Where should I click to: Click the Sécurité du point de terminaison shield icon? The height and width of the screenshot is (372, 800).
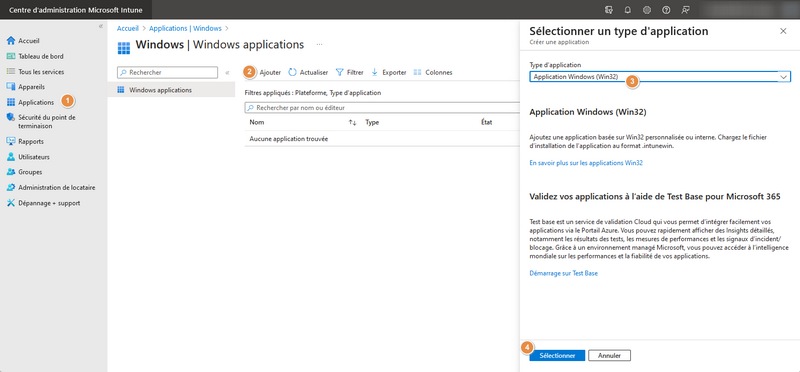coord(11,117)
